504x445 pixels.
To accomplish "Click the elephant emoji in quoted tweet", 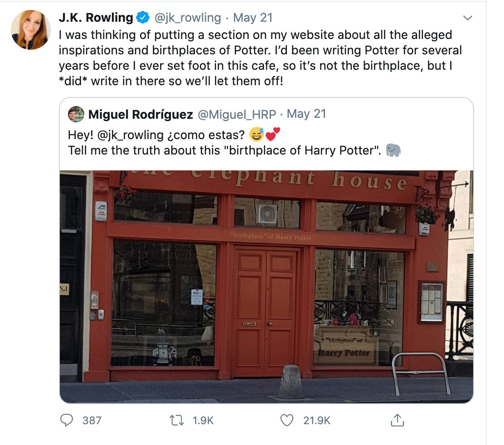I will coord(393,150).
